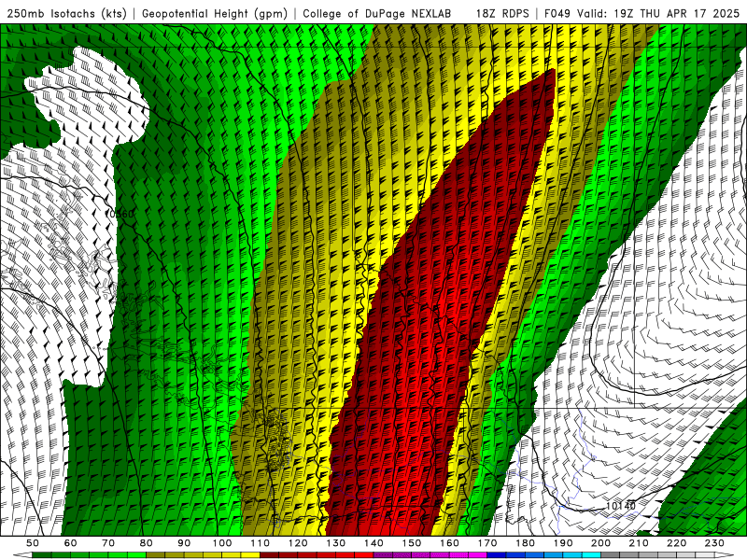Click the 180 label on color scale
The image size is (747, 560).
coord(526,543)
